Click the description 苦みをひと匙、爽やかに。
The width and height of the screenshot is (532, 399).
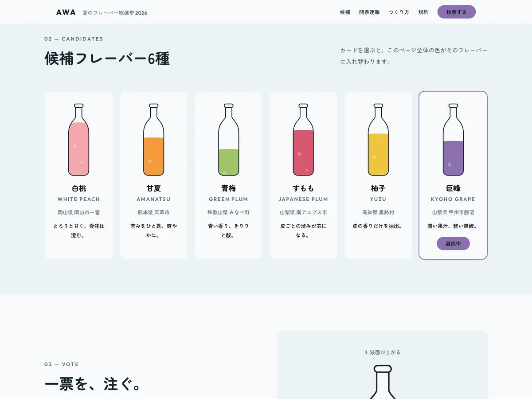coord(154,231)
